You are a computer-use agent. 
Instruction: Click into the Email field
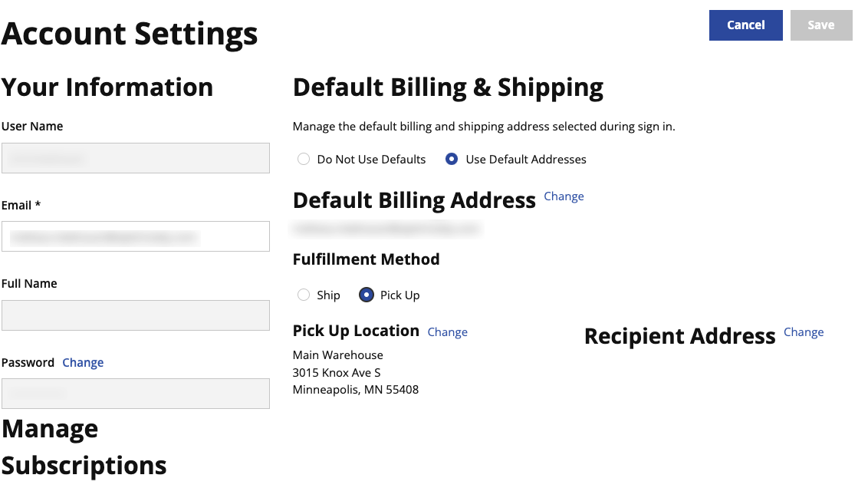pos(135,236)
